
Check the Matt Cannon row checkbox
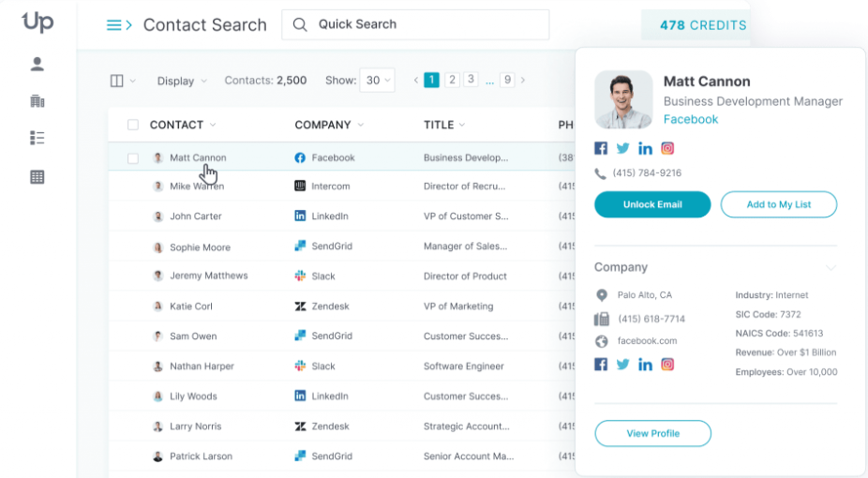point(133,158)
